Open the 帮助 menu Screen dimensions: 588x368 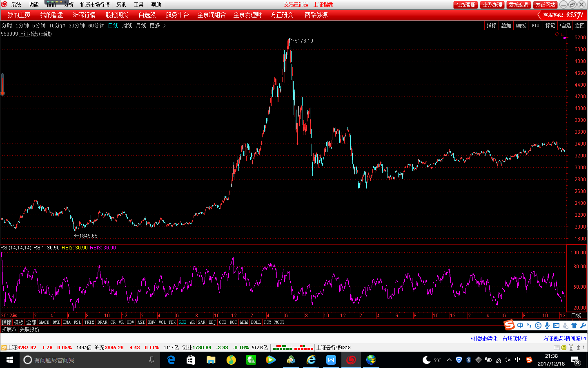click(156, 4)
